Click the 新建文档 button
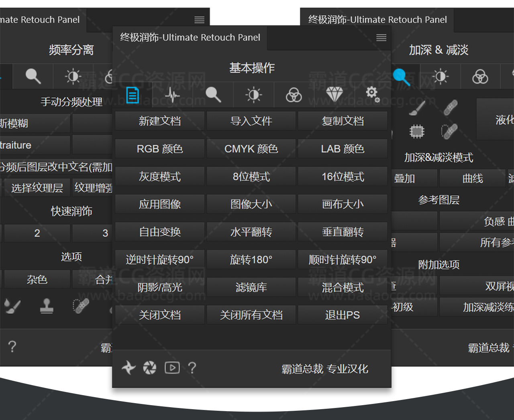 [160, 121]
